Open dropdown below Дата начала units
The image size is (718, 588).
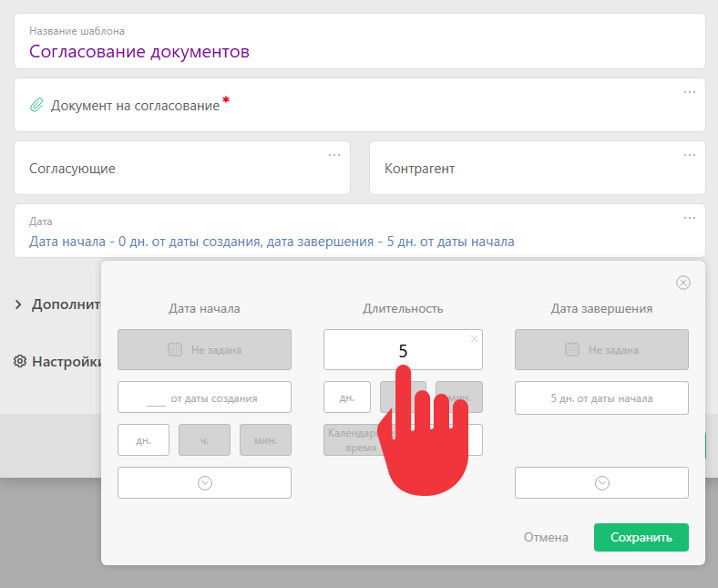coord(204,482)
